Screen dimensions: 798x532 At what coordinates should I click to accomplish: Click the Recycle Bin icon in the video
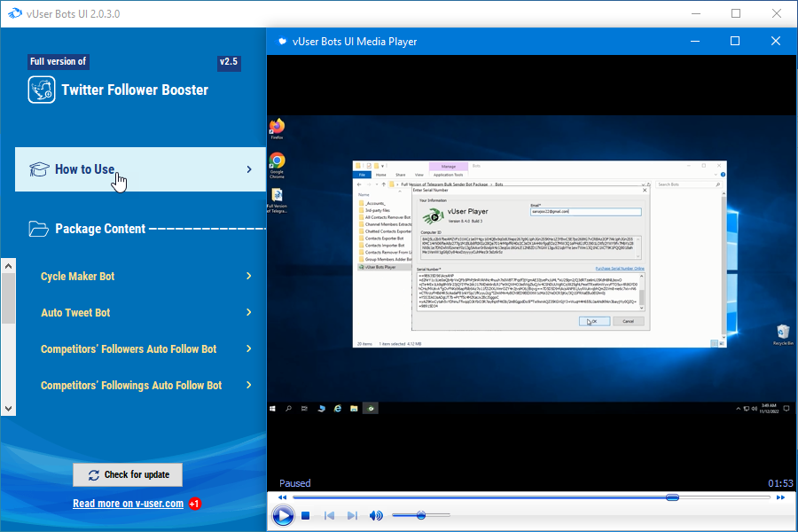tap(783, 334)
